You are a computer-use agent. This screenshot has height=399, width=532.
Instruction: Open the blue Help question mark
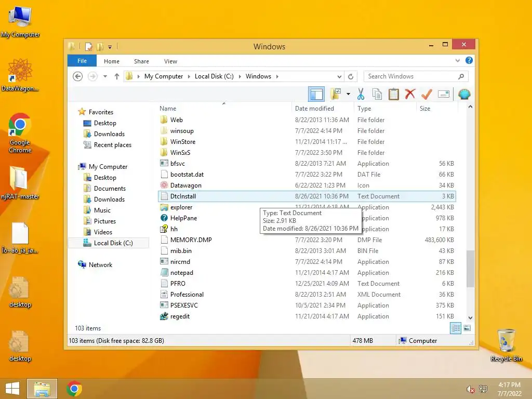469,60
